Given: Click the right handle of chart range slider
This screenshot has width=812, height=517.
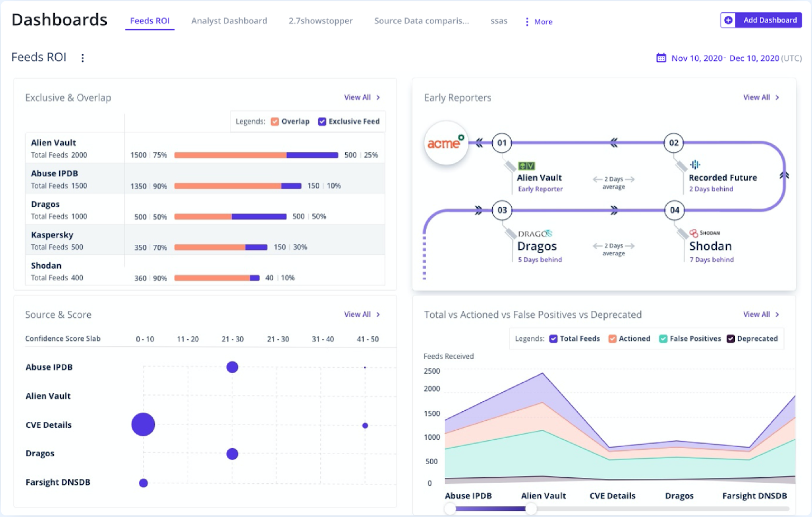Looking at the screenshot, I should (x=531, y=509).
